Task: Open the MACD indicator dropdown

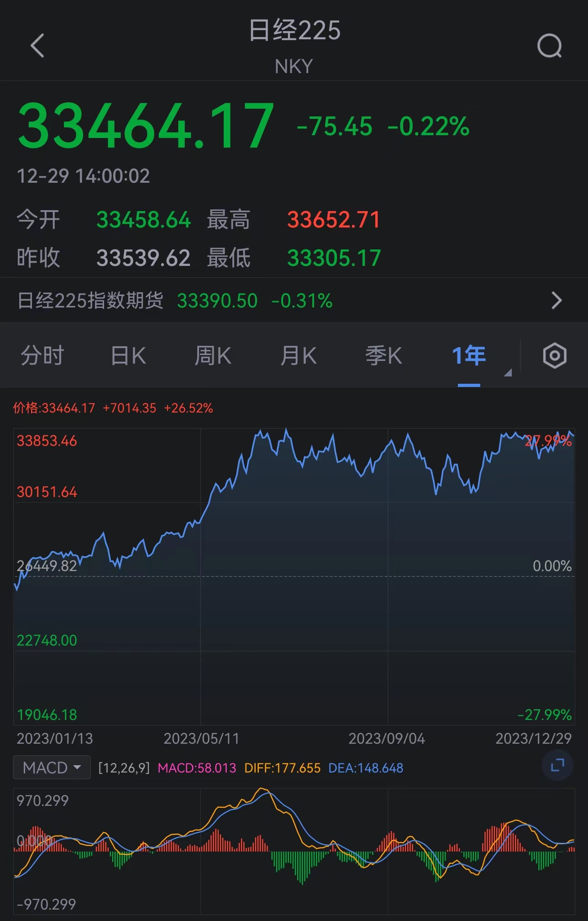Action: [x=52, y=767]
